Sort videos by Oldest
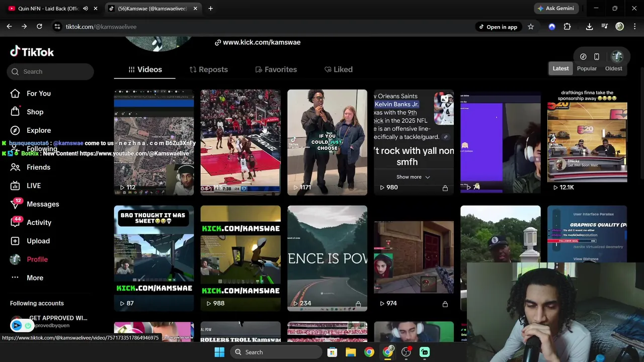 (613, 68)
